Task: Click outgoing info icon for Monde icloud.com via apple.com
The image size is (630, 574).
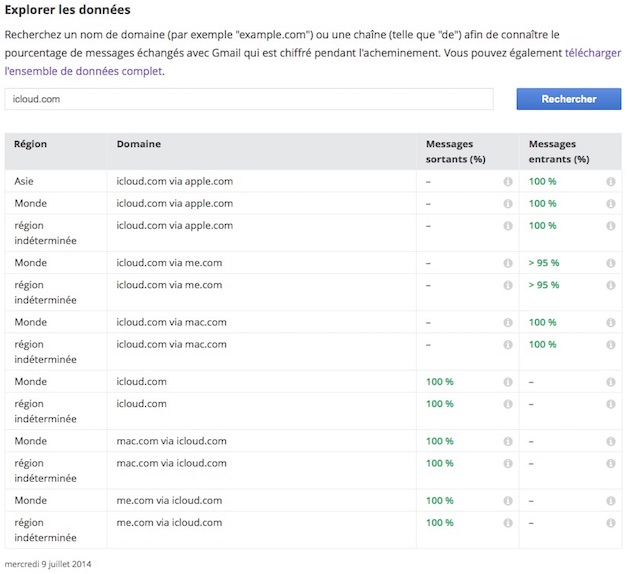Action: coord(508,204)
